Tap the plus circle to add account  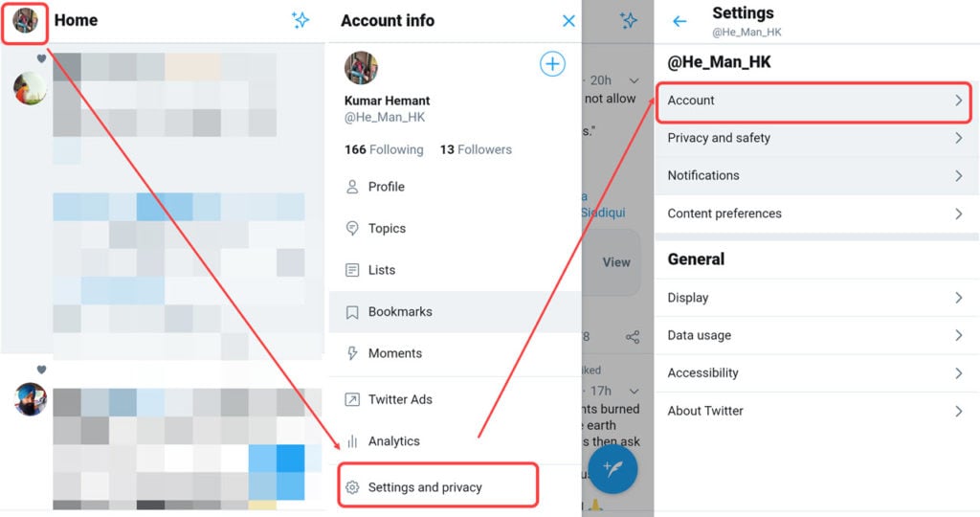[552, 64]
